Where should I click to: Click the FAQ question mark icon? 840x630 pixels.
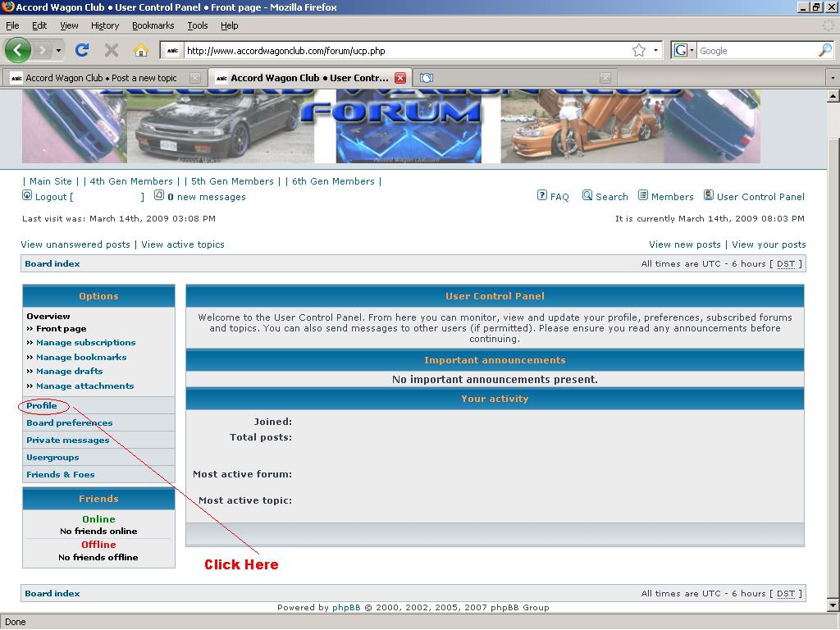pyautogui.click(x=542, y=195)
